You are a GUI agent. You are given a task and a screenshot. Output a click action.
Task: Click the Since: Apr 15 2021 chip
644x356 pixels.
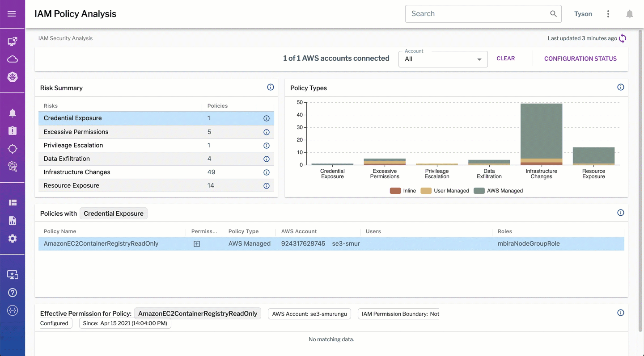point(125,323)
